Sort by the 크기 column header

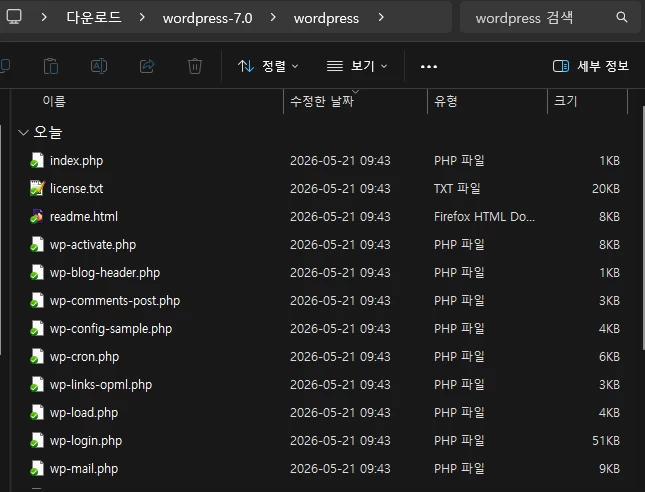click(566, 101)
